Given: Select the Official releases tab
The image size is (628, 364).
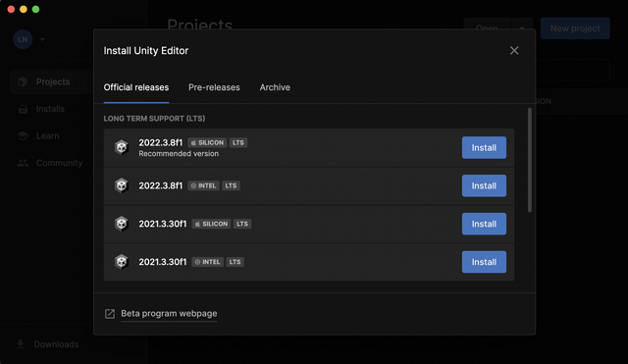Looking at the screenshot, I should coord(136,87).
